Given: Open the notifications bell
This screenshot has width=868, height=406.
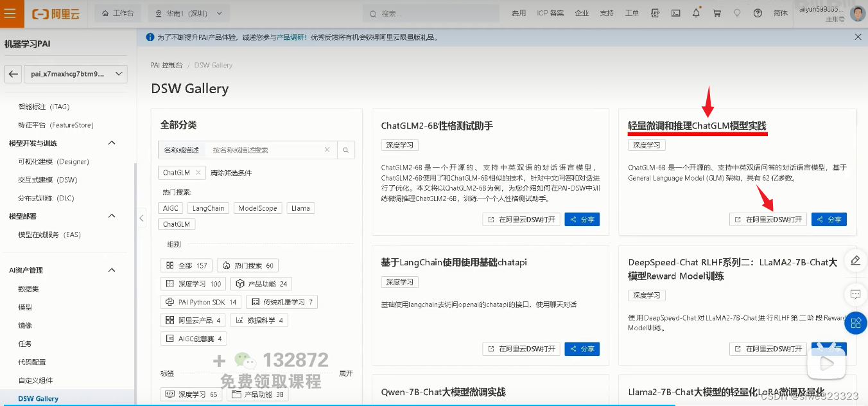Looking at the screenshot, I should tap(696, 13).
